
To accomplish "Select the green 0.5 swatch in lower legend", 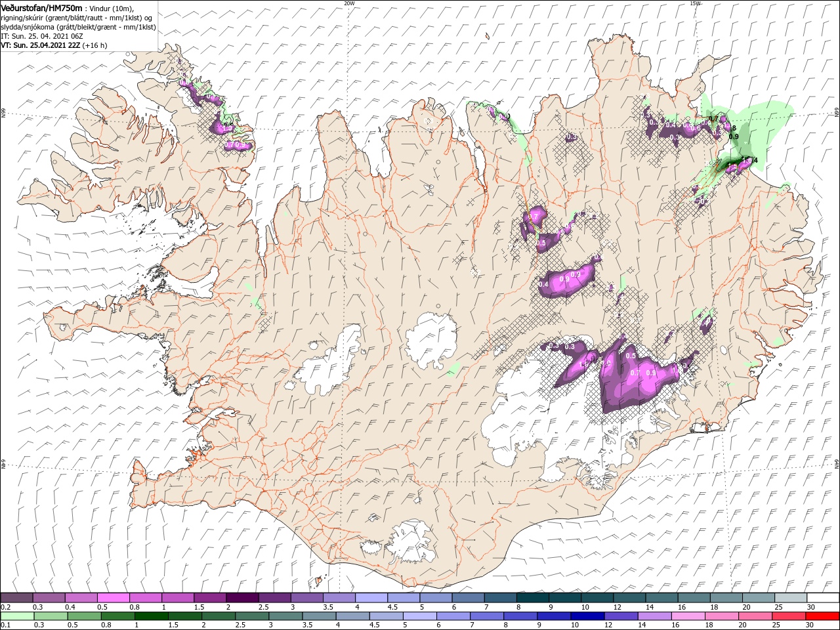I will (84, 616).
